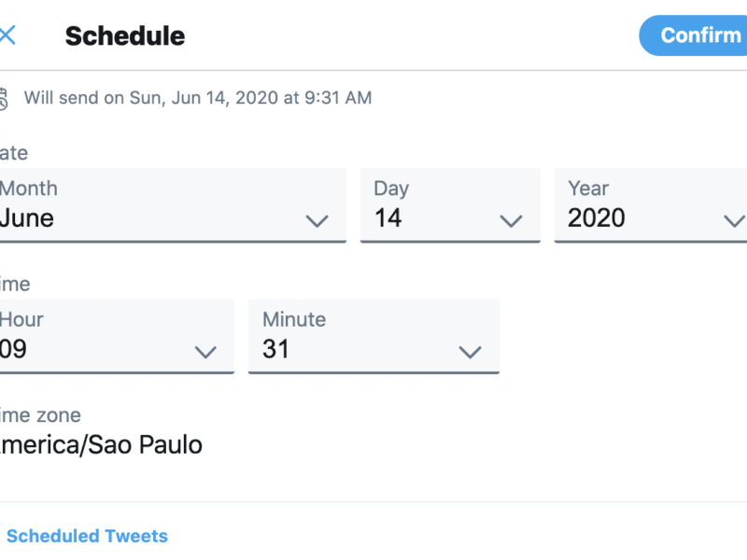Close the Schedule dialog with the X icon
The image size is (747, 560).
[x=7, y=35]
